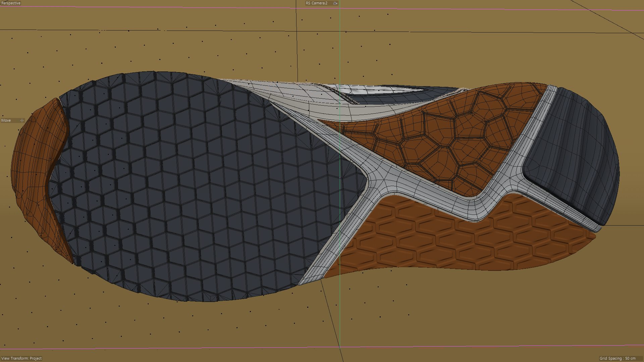644x362 pixels.
Task: Click the View Transform: Project status text
Action: [x=21, y=358]
